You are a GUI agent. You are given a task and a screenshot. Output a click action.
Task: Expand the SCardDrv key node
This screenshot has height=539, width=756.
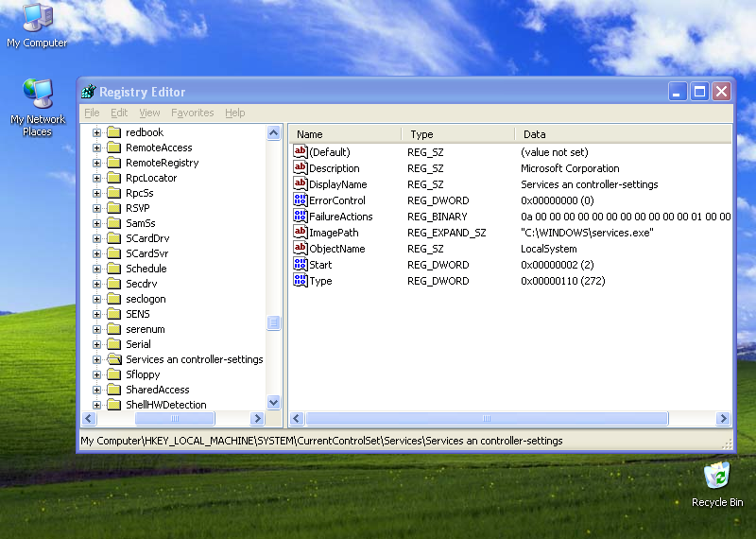coord(97,238)
